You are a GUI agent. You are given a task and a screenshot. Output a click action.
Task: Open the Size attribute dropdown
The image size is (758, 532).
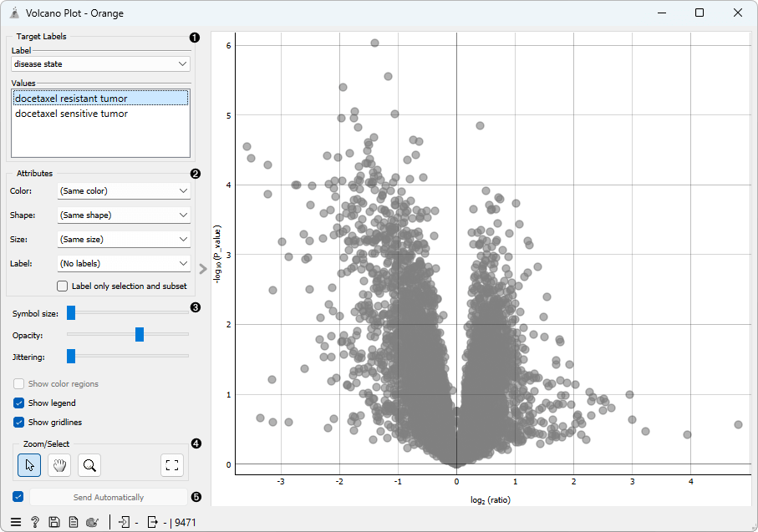[124, 239]
